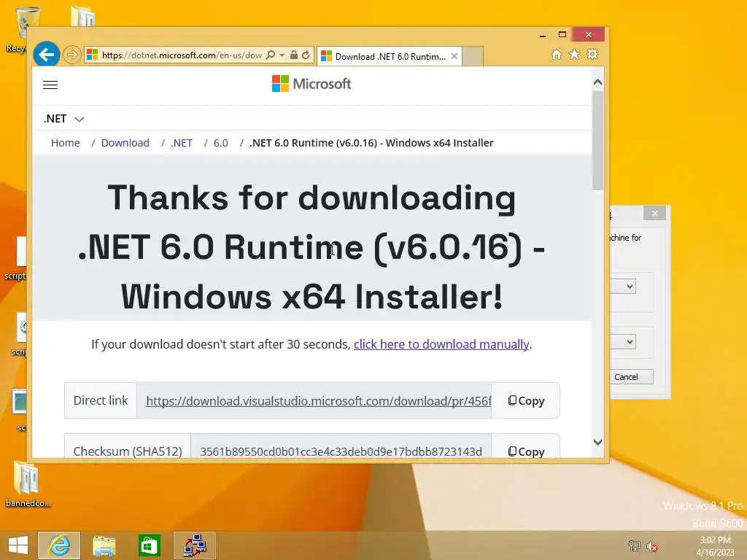Open a new tab in Internet Explorer
Viewport: 747px width, 560px height.
[473, 56]
